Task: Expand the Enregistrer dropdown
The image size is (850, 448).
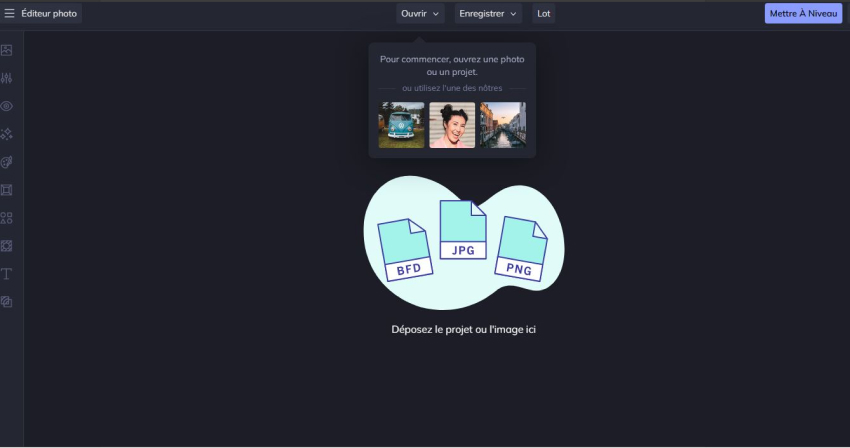Action: (488, 14)
